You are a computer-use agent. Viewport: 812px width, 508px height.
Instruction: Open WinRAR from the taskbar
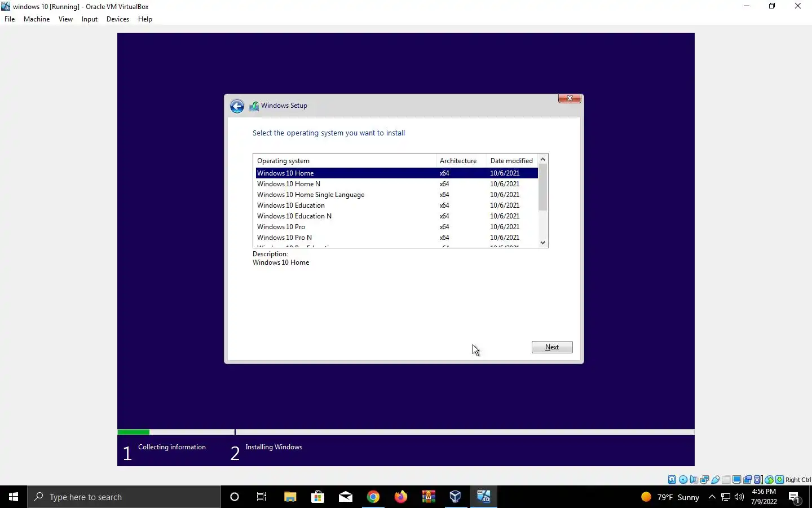pos(428,497)
